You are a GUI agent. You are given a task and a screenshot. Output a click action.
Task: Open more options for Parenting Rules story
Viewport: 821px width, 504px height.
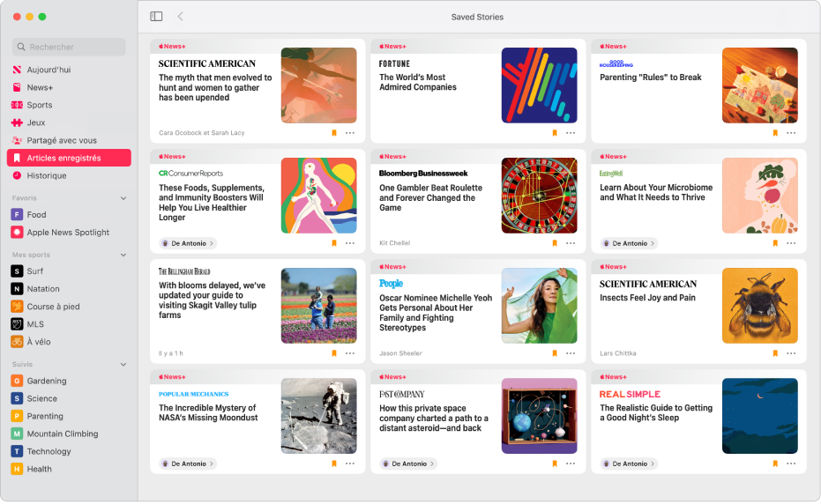tap(791, 133)
